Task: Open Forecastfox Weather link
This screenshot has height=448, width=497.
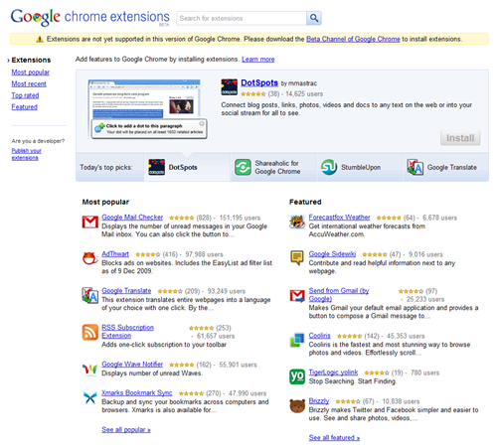Action: pos(339,218)
